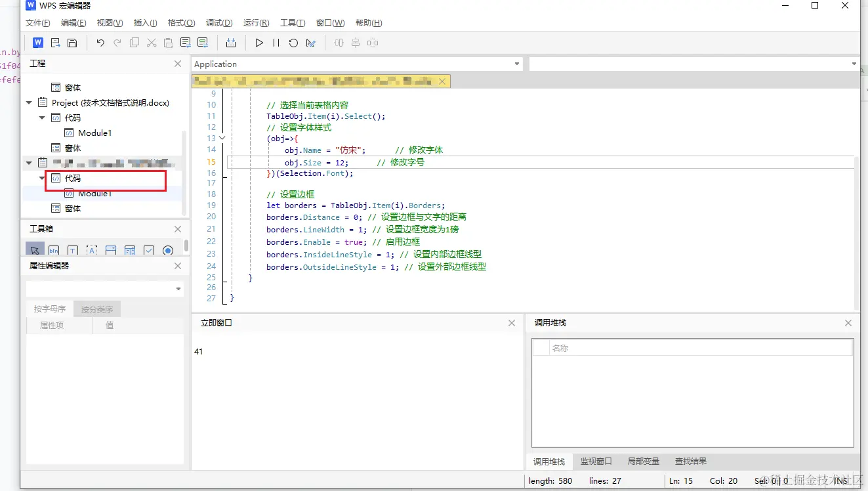This screenshot has height=491, width=868.
Task: Switch to the 调用堆栈 tab
Action: click(x=549, y=461)
